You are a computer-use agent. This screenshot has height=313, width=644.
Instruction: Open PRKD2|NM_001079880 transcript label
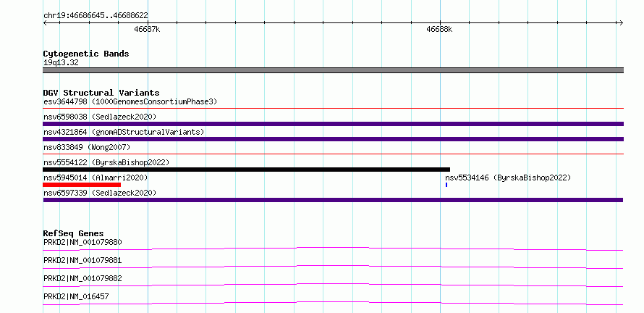82,242
